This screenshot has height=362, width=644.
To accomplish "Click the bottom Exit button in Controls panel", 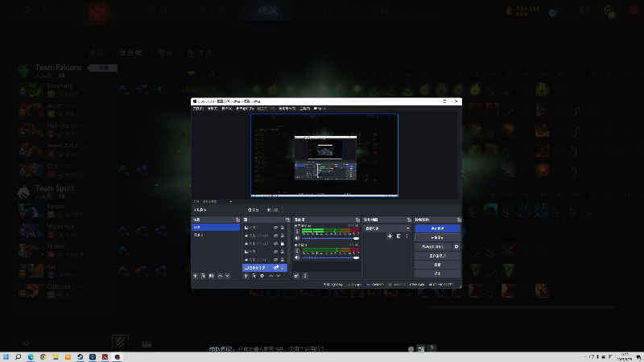I will click(437, 274).
